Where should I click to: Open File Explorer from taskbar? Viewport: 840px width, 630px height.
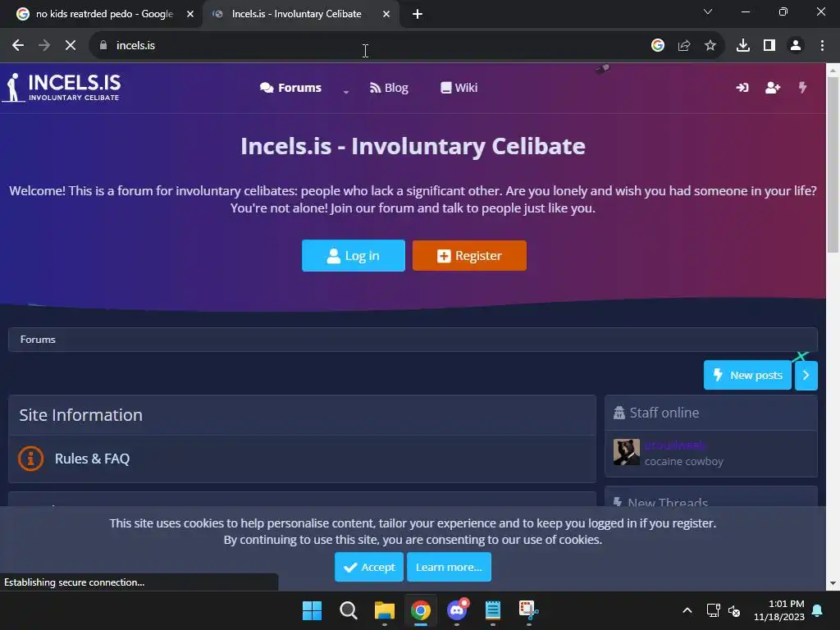click(x=385, y=610)
